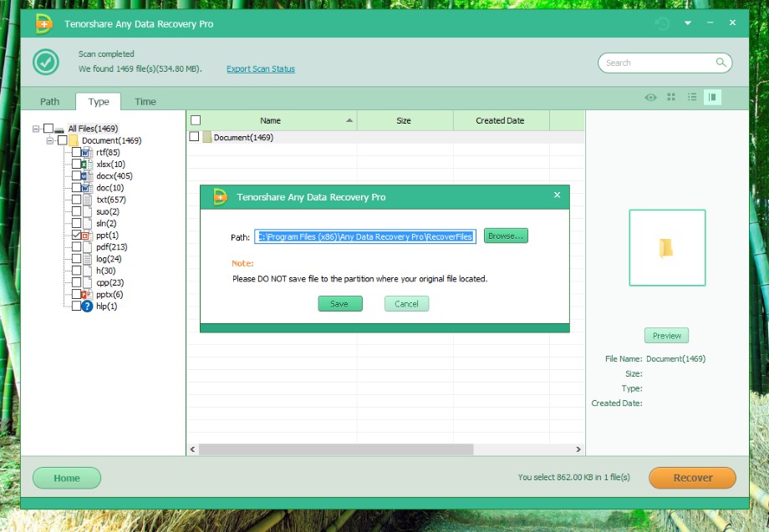Click the history clock icon in title bar
This screenshot has height=532, width=769.
[x=663, y=23]
